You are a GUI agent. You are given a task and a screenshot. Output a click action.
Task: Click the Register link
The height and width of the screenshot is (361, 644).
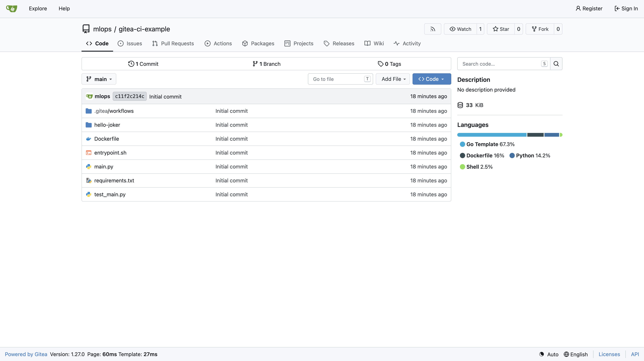pos(589,8)
